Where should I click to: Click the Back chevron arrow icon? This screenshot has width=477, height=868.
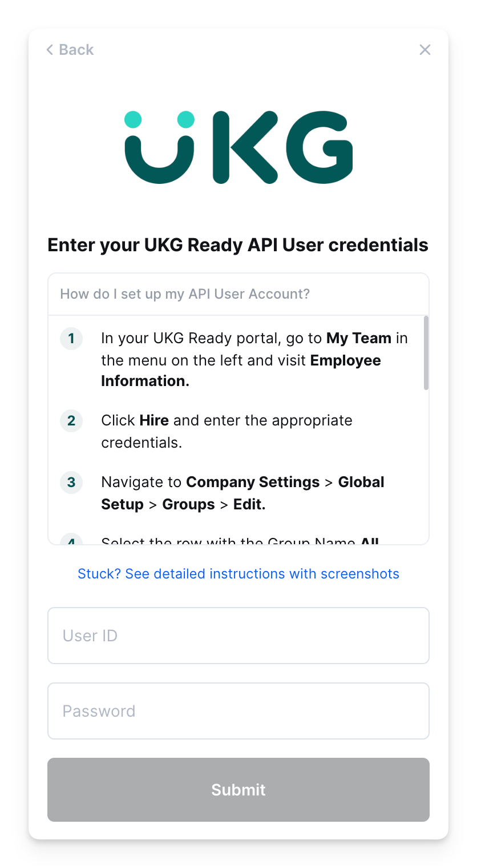point(50,50)
